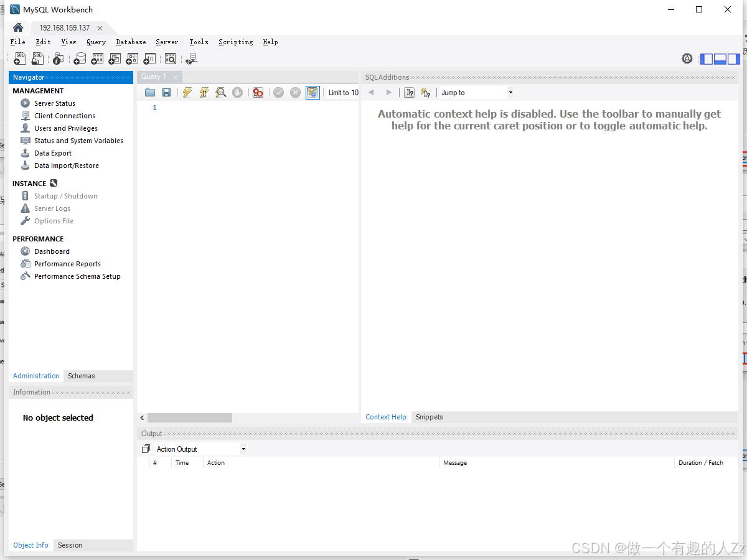This screenshot has width=747, height=560.
Task: Open the Limit to rows dropdown
Action: click(x=343, y=93)
